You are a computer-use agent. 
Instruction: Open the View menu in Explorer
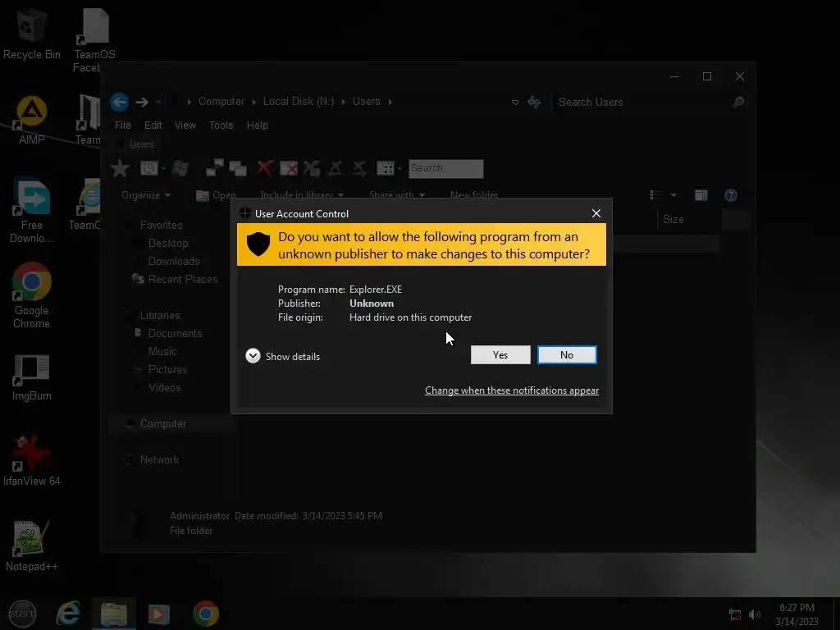pyautogui.click(x=185, y=126)
